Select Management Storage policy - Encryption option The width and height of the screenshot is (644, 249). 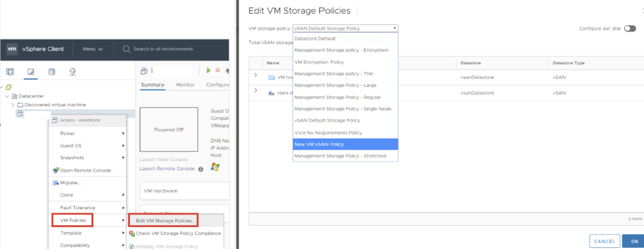pos(345,50)
